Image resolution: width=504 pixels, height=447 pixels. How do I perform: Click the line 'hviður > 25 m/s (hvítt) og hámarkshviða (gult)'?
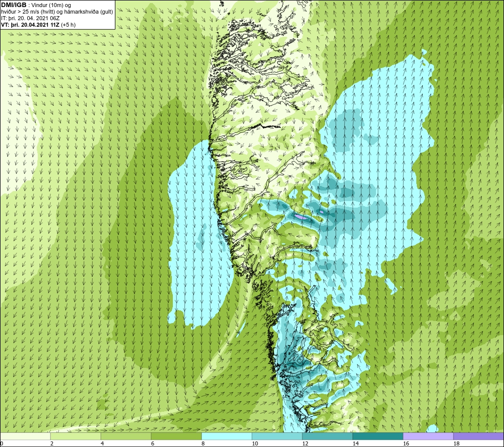[x=57, y=12]
